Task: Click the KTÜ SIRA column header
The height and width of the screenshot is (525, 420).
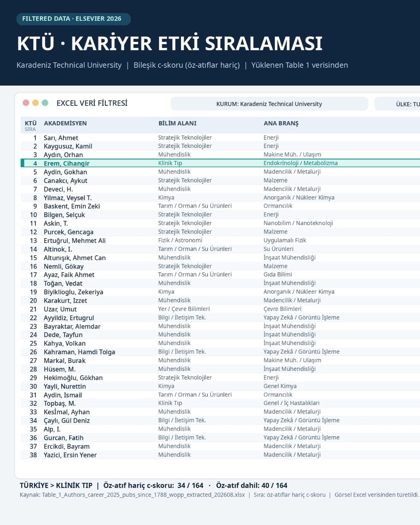Action: coord(31,126)
